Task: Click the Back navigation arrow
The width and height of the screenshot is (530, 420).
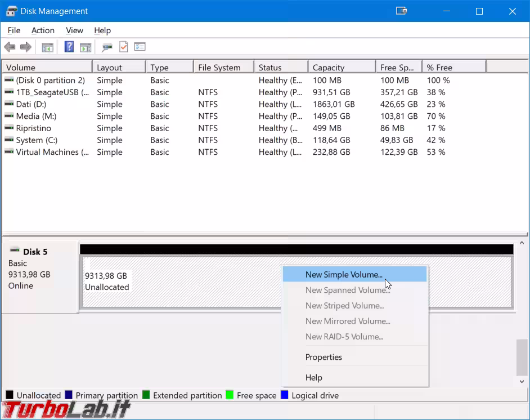Action: pos(10,47)
